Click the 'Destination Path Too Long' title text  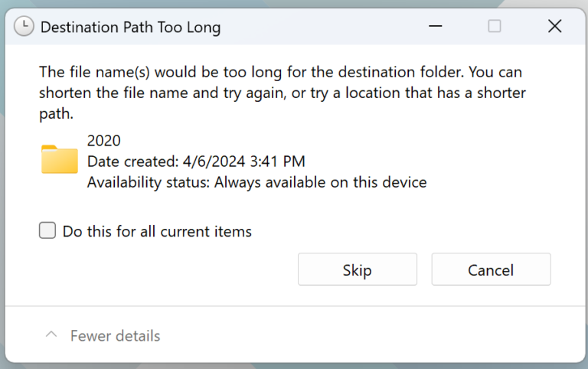130,28
